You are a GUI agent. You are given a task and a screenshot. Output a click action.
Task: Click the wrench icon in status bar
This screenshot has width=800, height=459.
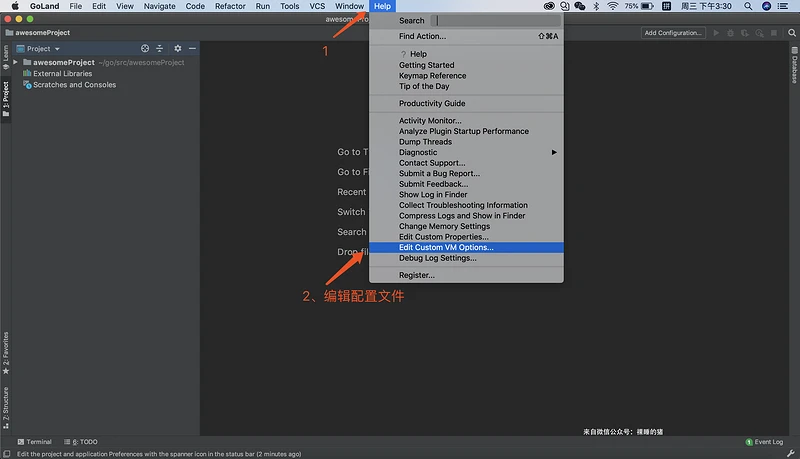click(x=790, y=453)
